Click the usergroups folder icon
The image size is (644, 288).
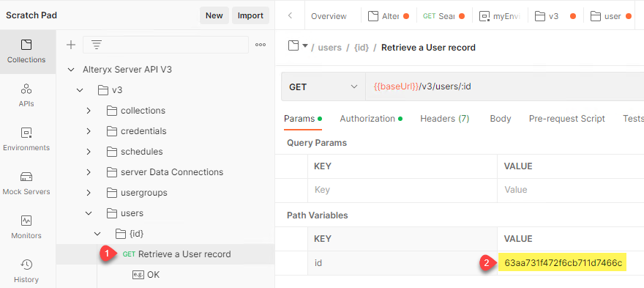coord(112,193)
